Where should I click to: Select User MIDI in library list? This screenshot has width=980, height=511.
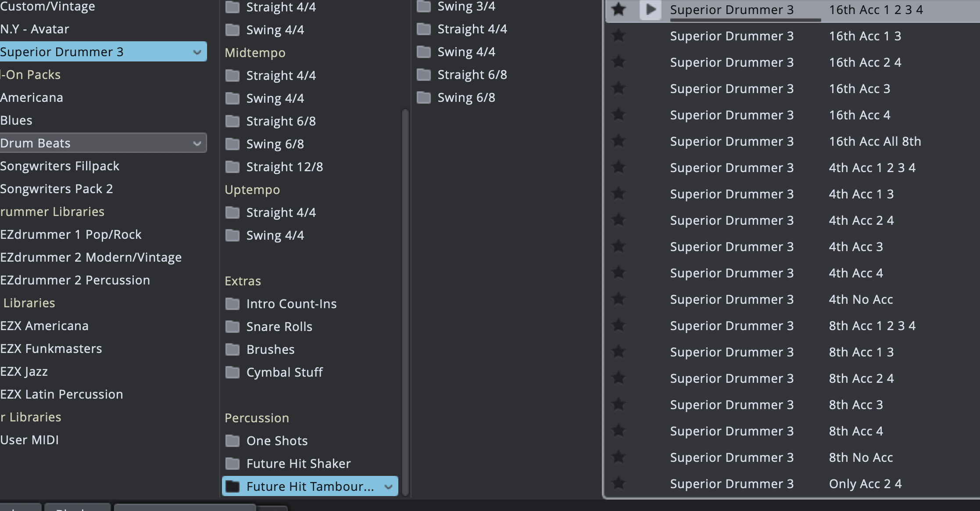tap(29, 440)
